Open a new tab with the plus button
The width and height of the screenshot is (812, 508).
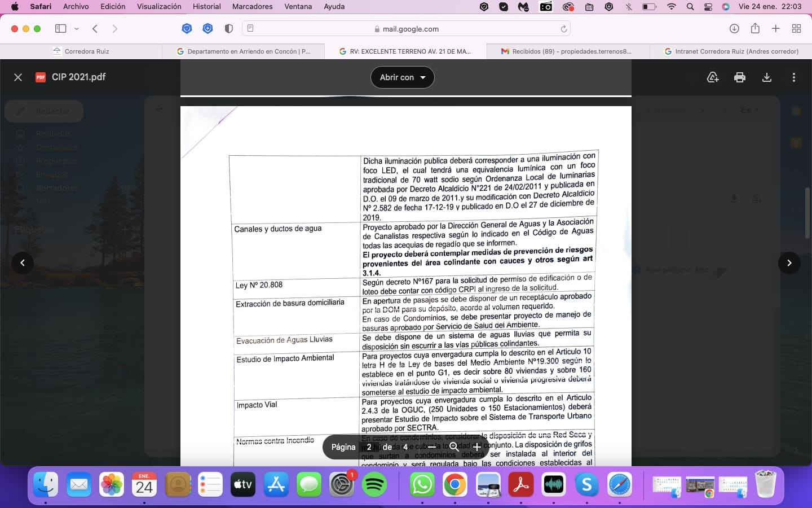[776, 29]
